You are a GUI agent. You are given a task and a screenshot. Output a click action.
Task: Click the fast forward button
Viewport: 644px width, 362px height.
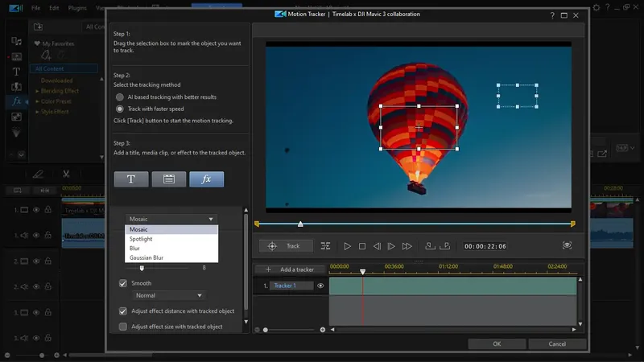(407, 246)
